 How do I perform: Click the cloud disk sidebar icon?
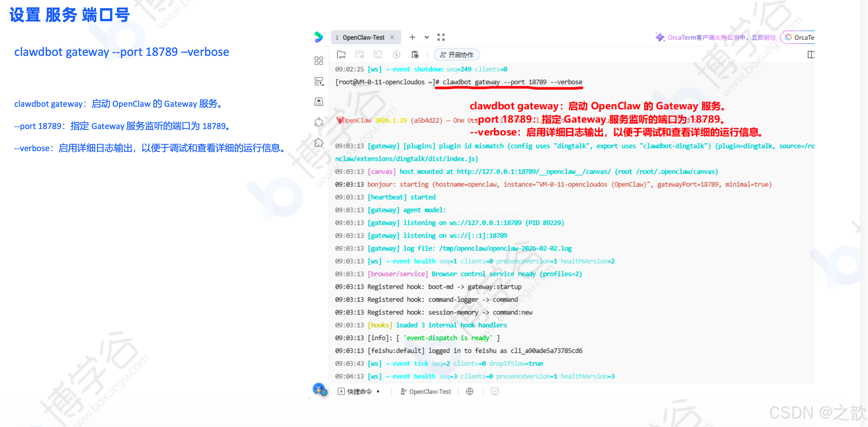[x=318, y=102]
